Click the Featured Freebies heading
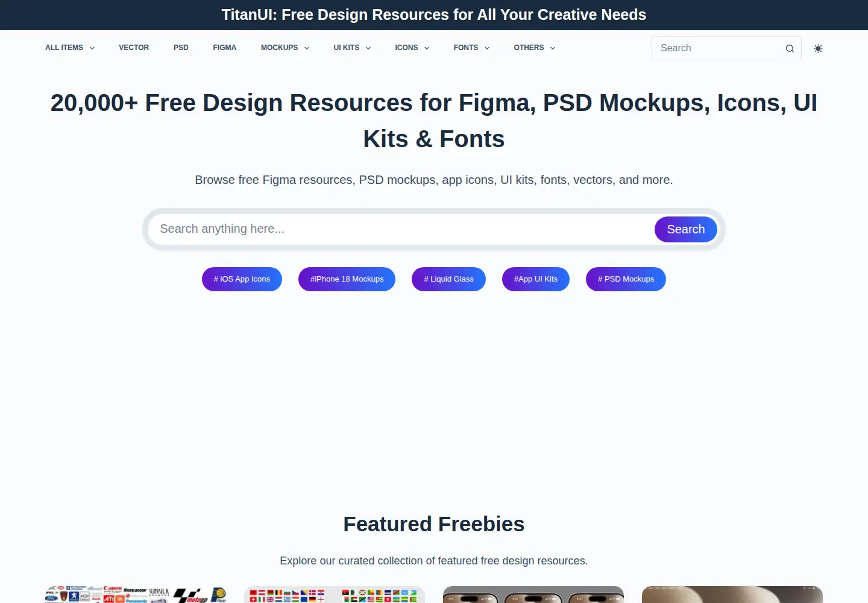 434,524
